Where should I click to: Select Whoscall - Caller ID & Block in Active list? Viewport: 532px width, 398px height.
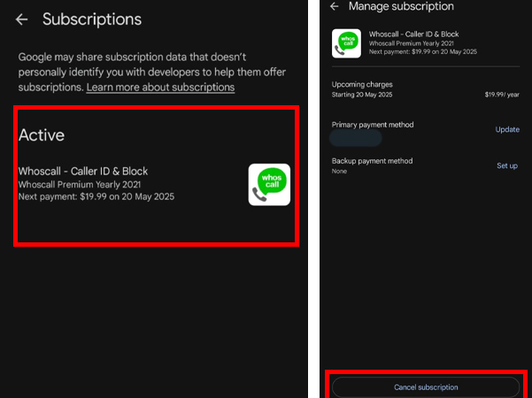[83, 172]
